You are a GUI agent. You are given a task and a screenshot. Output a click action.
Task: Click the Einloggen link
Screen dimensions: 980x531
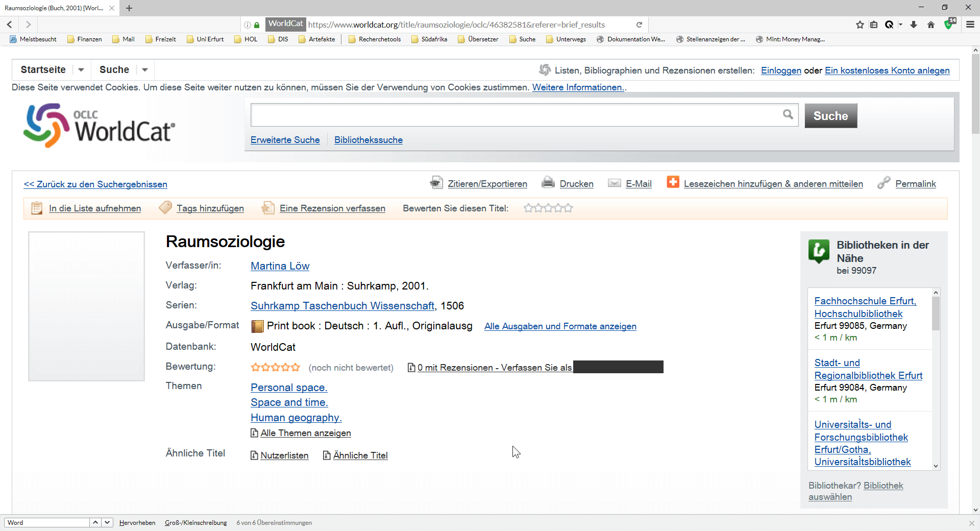(x=781, y=70)
